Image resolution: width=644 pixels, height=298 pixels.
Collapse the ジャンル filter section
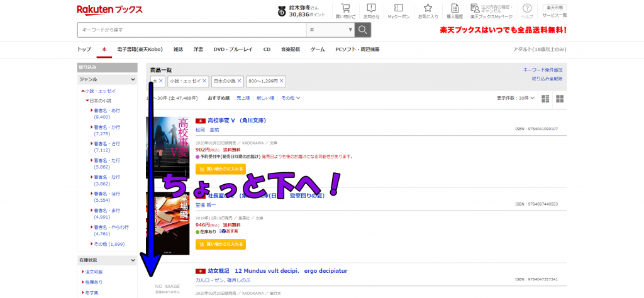[133, 79]
